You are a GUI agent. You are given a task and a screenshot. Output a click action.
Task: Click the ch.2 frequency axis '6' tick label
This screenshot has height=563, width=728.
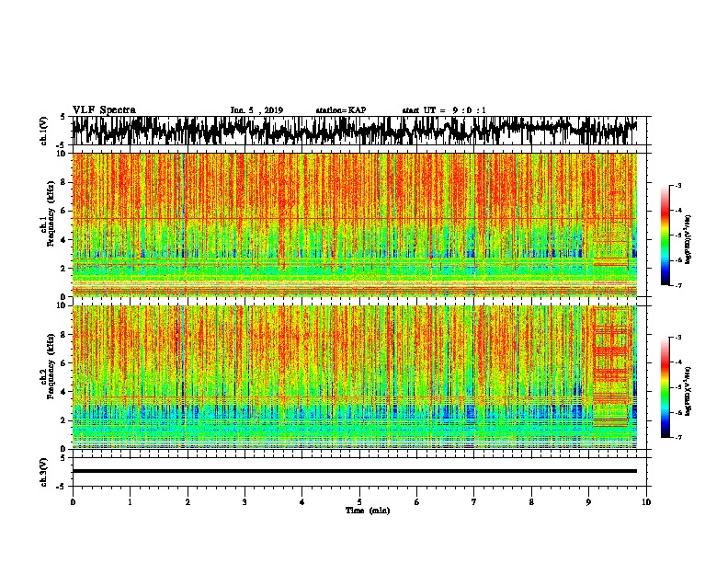pos(63,363)
